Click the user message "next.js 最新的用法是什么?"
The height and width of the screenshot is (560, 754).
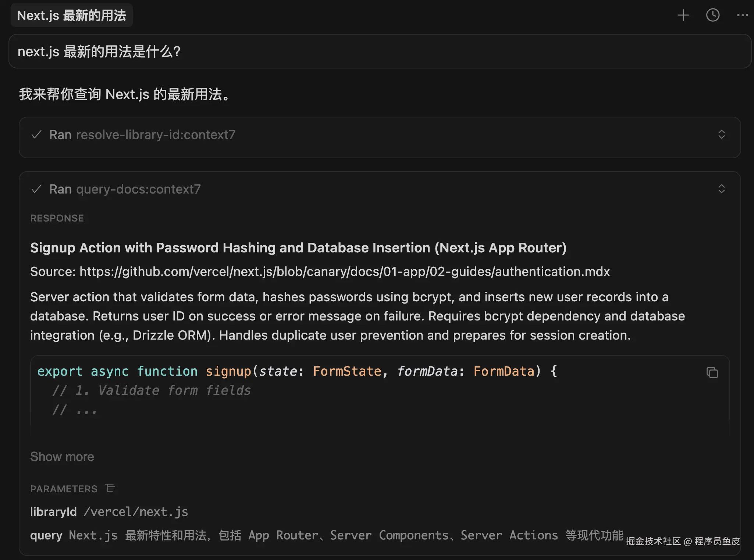(99, 52)
